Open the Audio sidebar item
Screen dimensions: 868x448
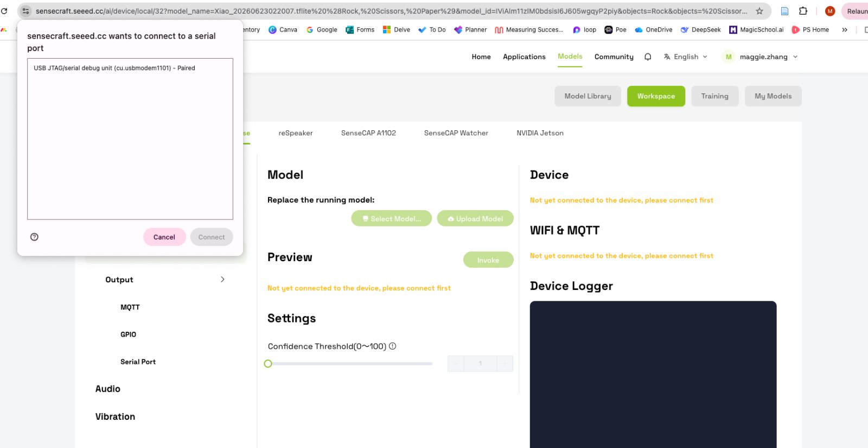tap(107, 389)
